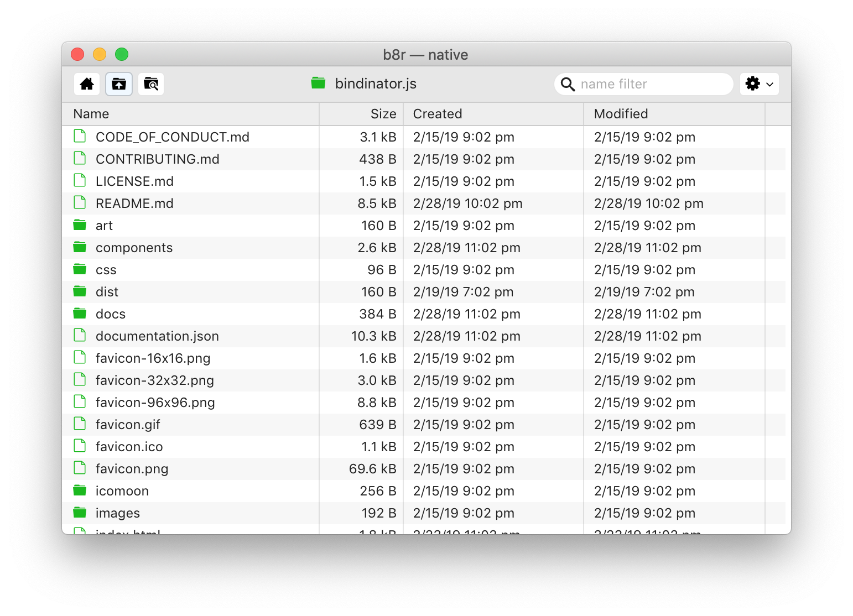The width and height of the screenshot is (853, 616).
Task: Click dist modified date 2/19/19 7:02 pm
Action: [x=644, y=292]
